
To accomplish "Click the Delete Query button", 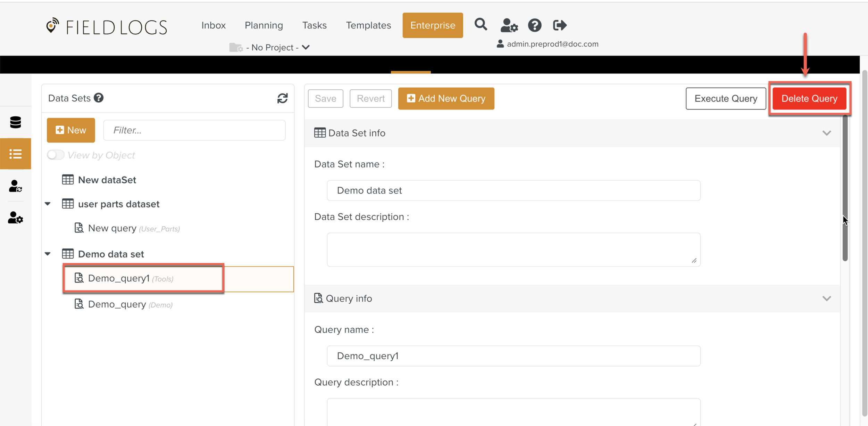I will [x=809, y=99].
